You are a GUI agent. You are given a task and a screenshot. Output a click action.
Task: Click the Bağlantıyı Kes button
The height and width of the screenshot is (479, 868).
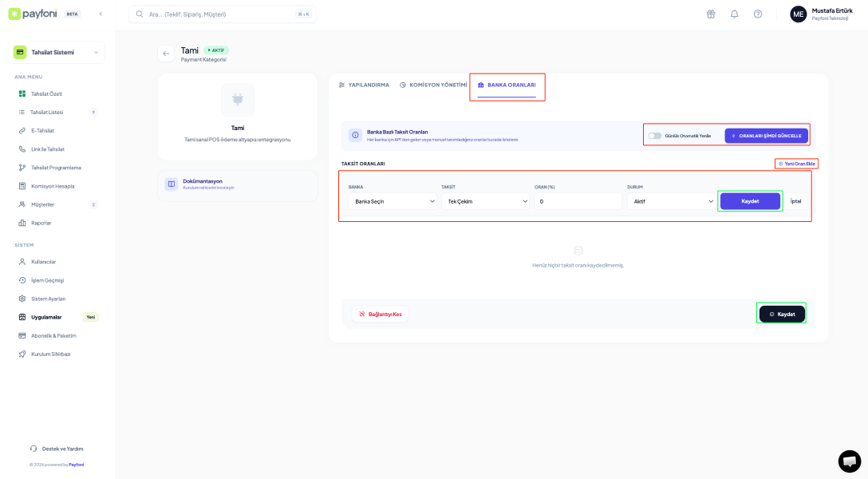pyautogui.click(x=380, y=315)
